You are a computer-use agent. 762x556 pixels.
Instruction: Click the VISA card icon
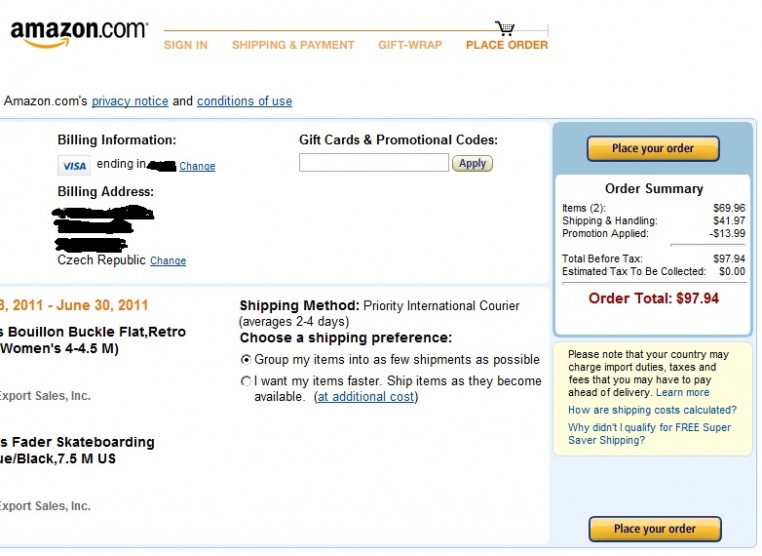click(x=73, y=166)
